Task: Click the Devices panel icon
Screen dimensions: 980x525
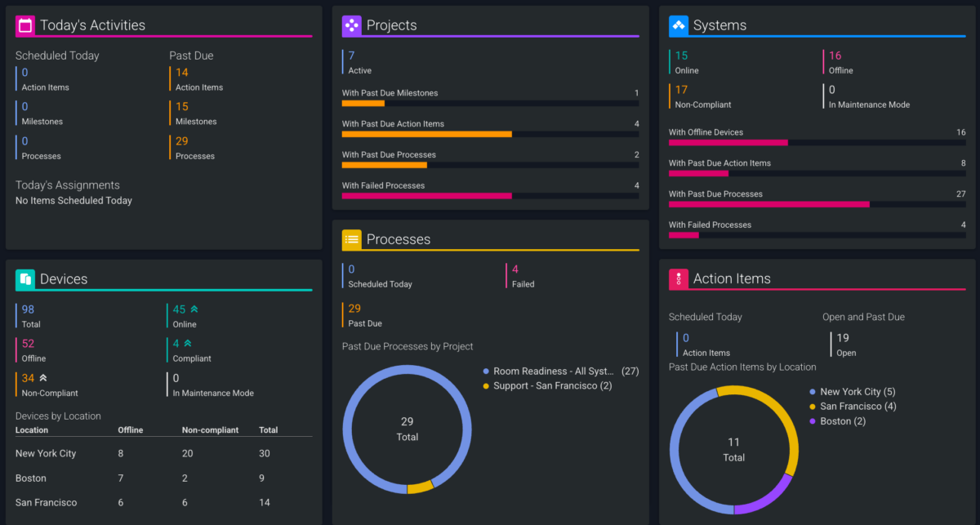Action: (x=25, y=279)
